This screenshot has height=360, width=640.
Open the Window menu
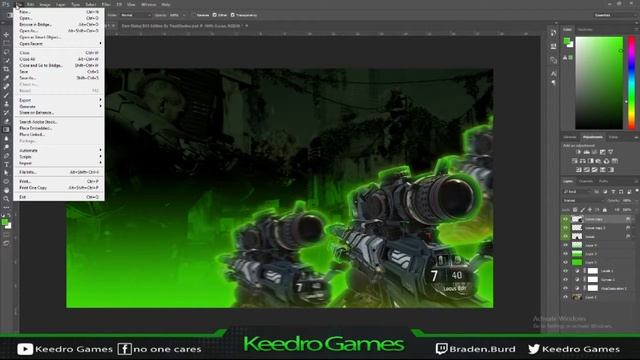pyautogui.click(x=148, y=4)
